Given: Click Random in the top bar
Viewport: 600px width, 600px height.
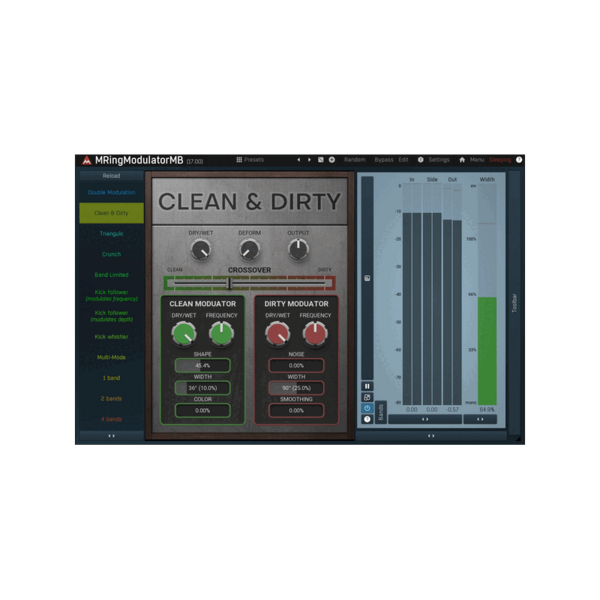Looking at the screenshot, I should coord(355,160).
